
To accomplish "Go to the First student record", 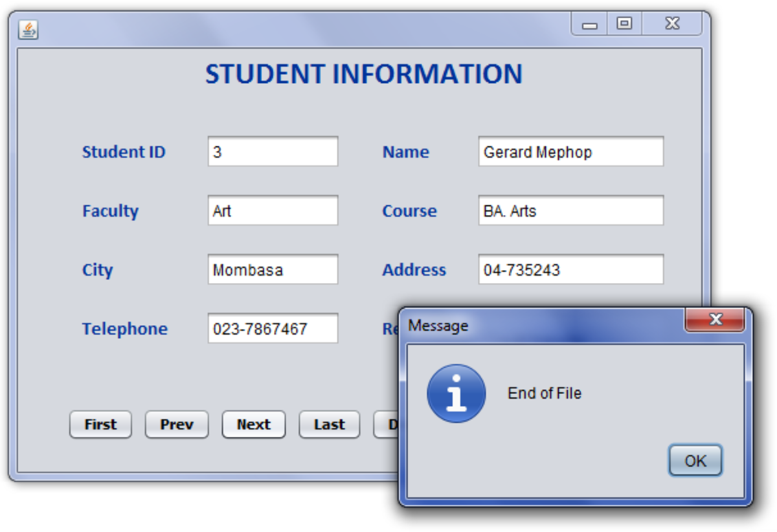I will (x=100, y=425).
